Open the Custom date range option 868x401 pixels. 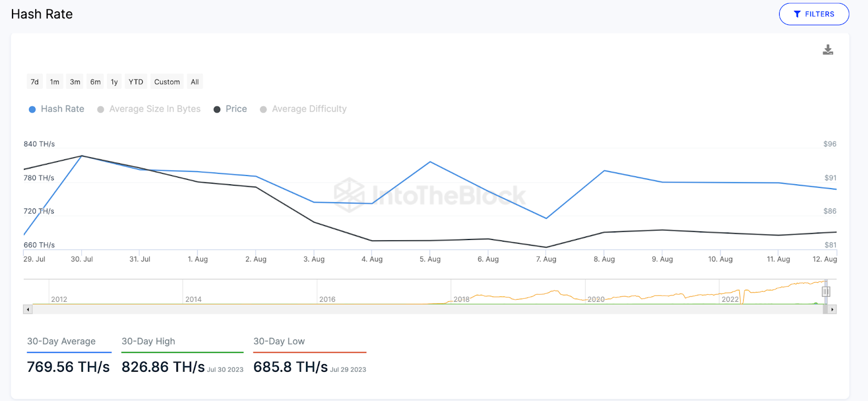[167, 82]
